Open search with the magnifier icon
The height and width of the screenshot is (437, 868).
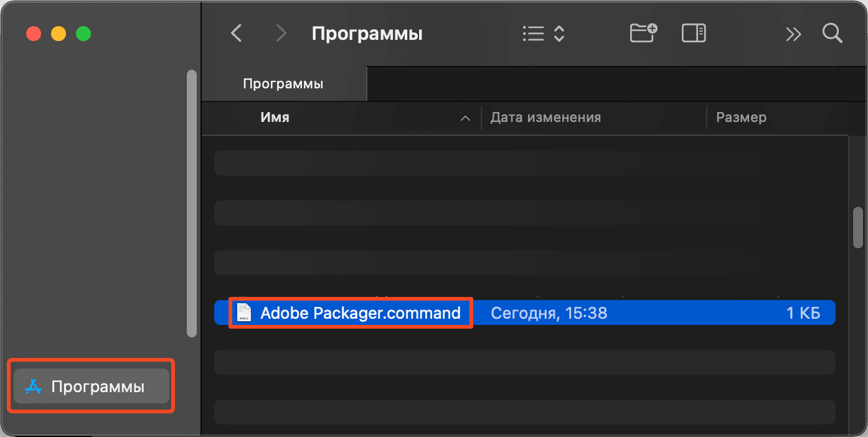point(832,33)
